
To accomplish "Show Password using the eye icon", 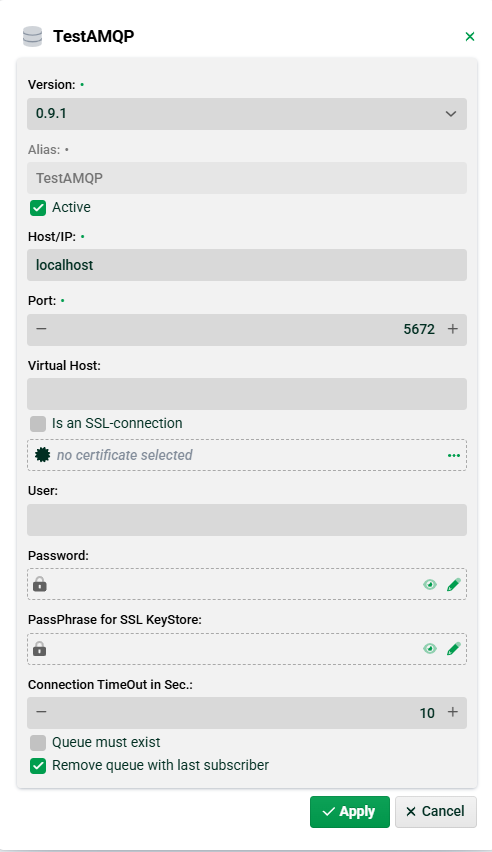I will point(430,585).
